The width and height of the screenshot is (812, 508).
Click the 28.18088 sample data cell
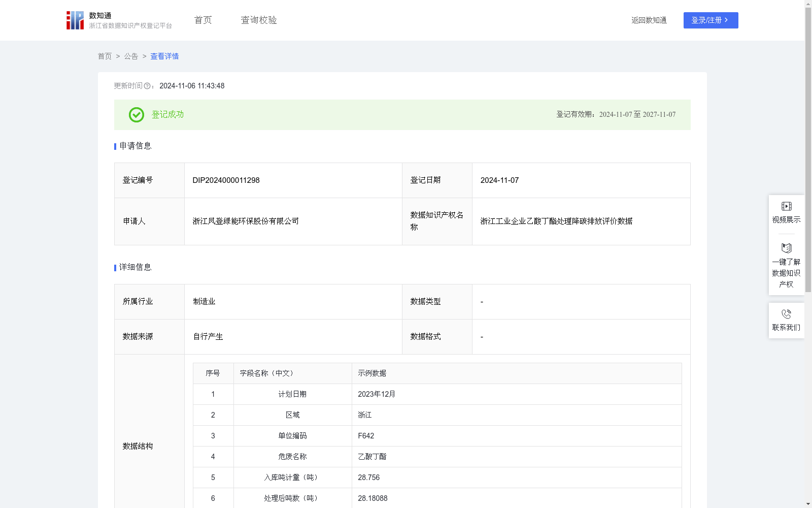pos(517,498)
